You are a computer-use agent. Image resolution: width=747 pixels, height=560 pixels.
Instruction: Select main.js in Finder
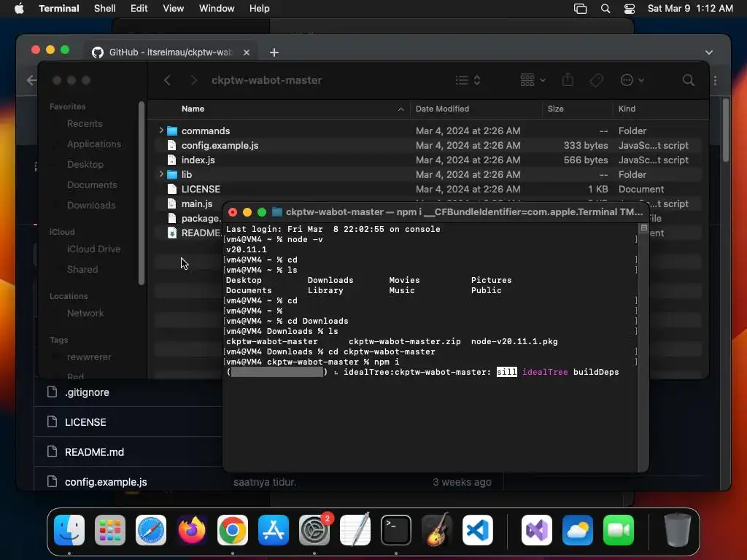(197, 204)
